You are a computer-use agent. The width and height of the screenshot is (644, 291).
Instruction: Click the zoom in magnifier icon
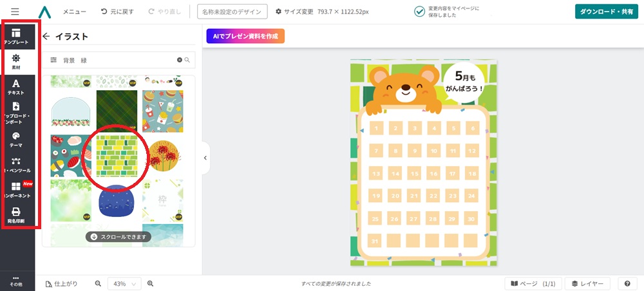coord(150,283)
